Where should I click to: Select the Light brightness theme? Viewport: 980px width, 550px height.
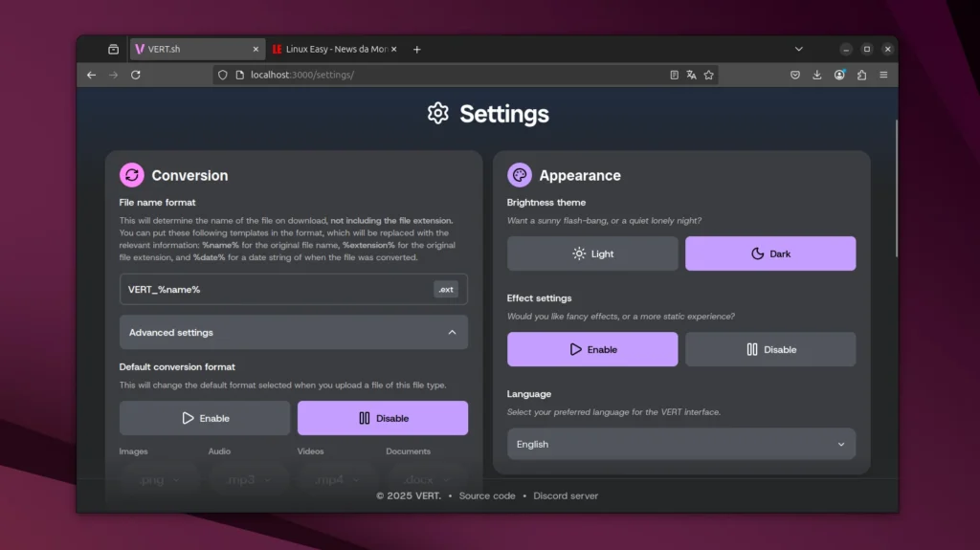tap(592, 253)
